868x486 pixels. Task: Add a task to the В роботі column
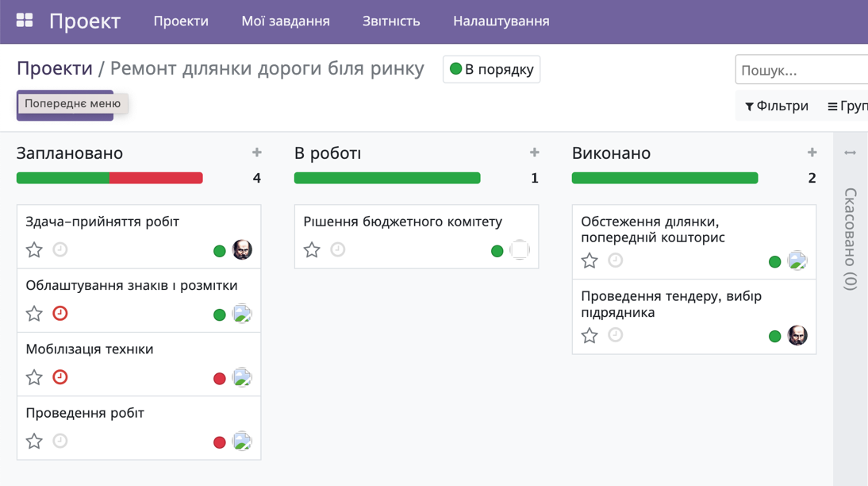(x=535, y=152)
